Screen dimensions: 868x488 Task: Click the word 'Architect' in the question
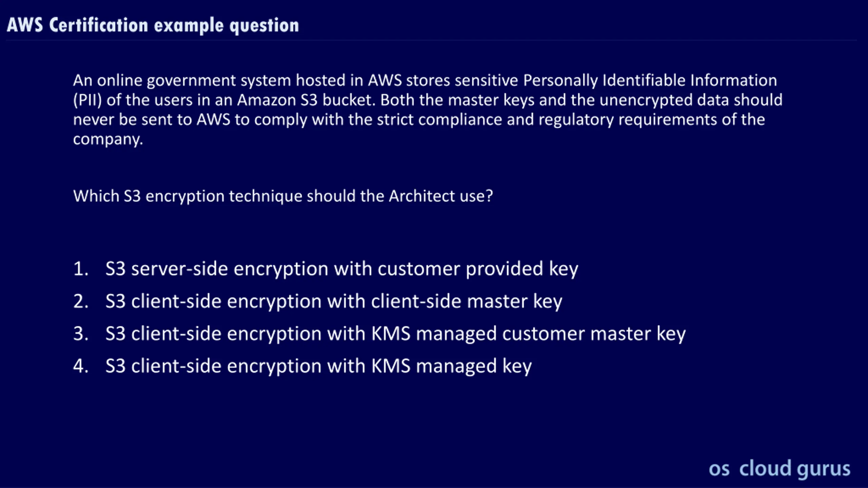(x=422, y=196)
